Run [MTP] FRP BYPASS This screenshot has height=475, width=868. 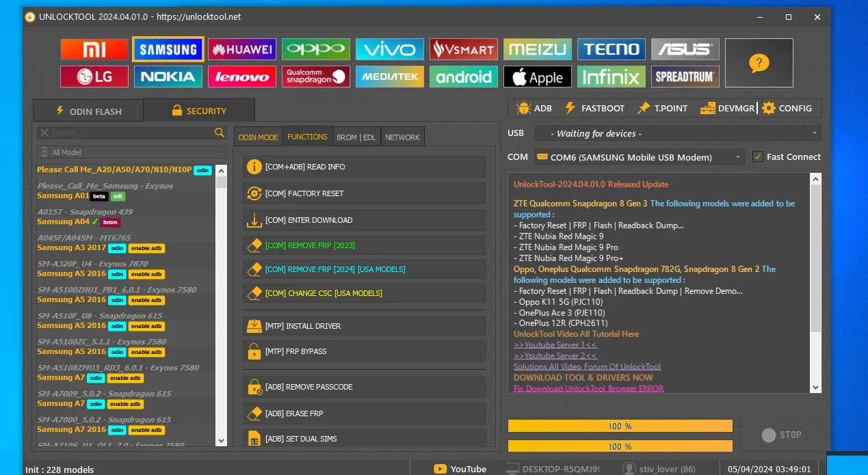364,351
